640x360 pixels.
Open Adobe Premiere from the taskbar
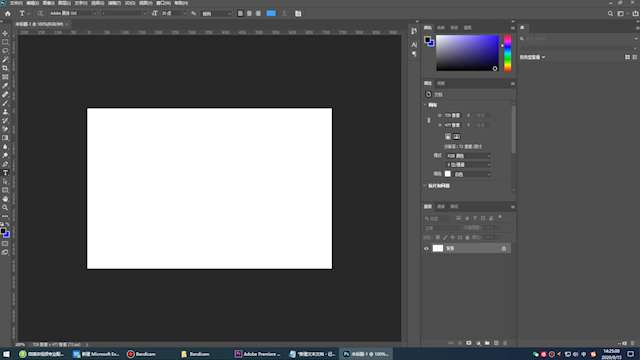[x=258, y=354]
